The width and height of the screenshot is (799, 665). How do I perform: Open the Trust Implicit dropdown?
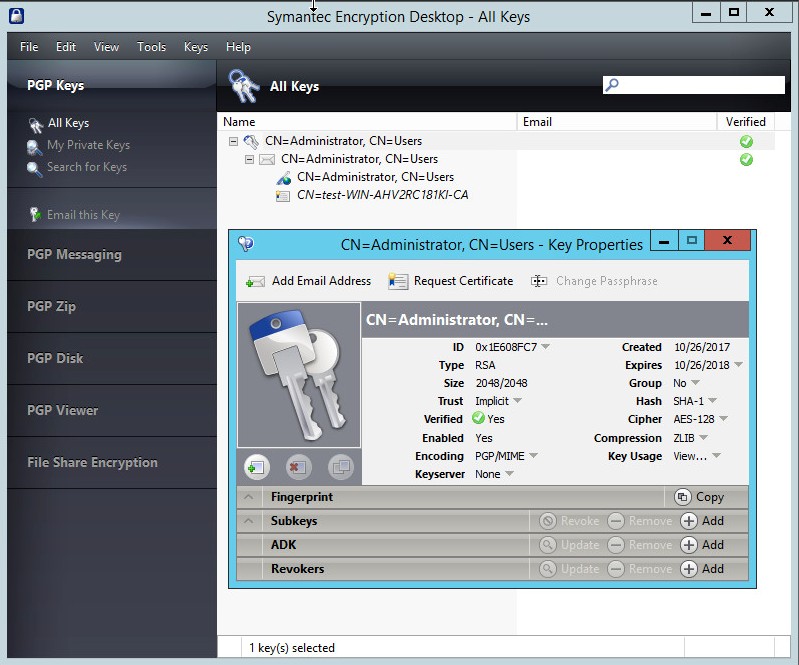point(518,401)
